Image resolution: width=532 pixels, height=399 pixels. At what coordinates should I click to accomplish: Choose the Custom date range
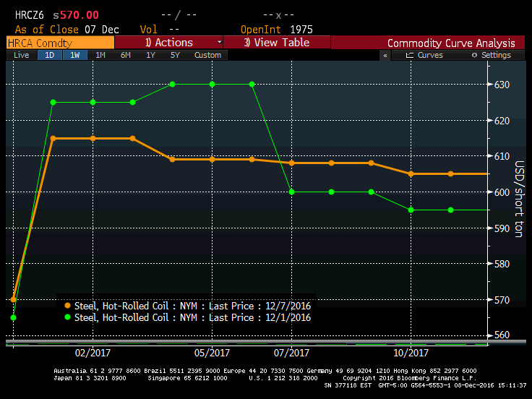(x=207, y=55)
